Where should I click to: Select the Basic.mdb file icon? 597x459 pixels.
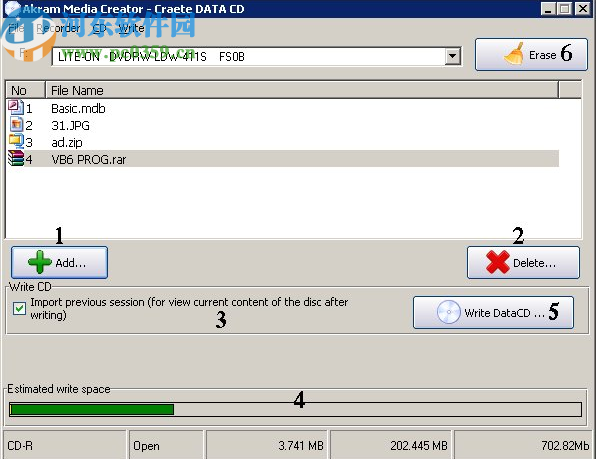click(16, 107)
